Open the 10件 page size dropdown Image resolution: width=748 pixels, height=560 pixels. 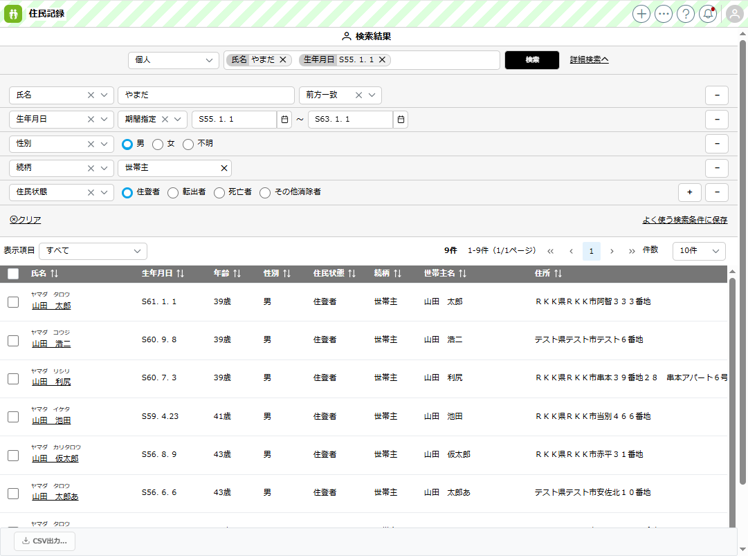(x=699, y=251)
